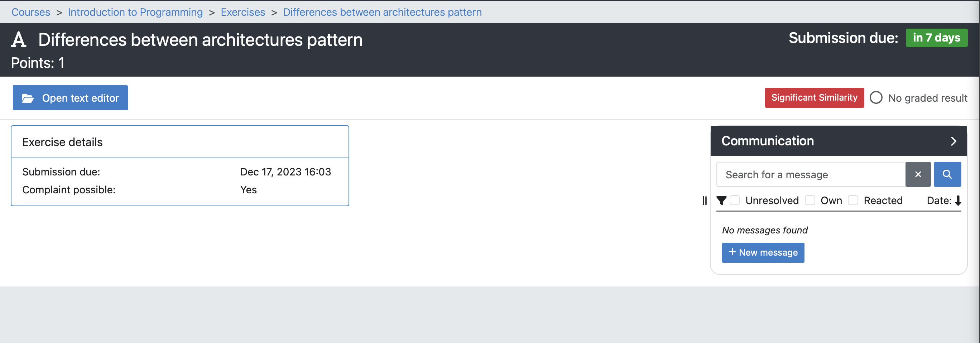Open the Exercises breadcrumb link
The height and width of the screenshot is (343, 980).
point(243,12)
